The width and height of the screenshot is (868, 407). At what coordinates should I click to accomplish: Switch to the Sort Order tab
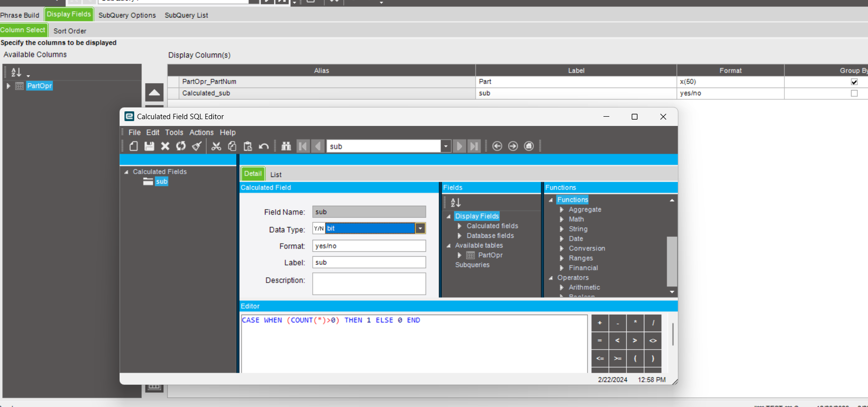pyautogui.click(x=70, y=31)
